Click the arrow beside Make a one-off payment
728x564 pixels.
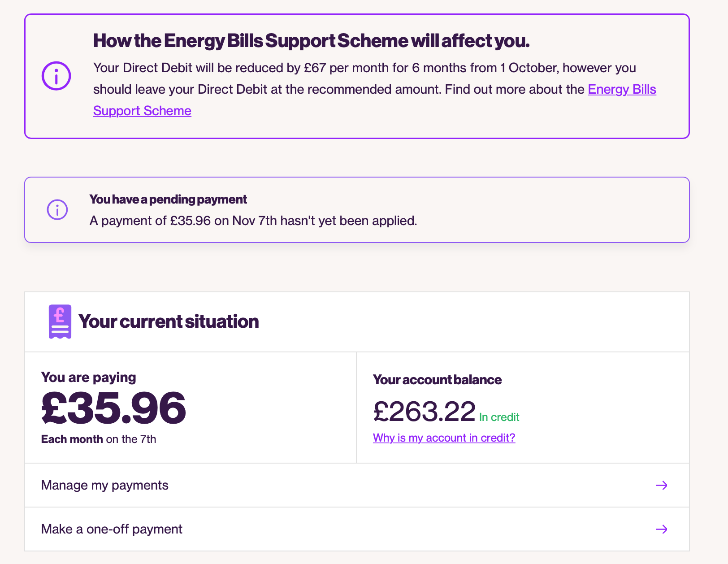coord(662,529)
